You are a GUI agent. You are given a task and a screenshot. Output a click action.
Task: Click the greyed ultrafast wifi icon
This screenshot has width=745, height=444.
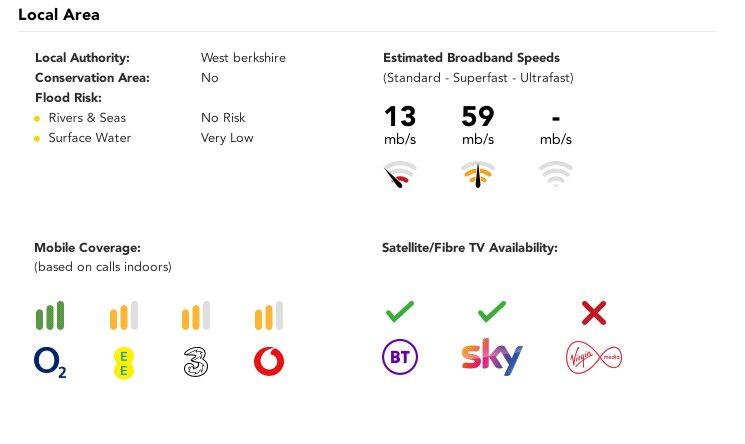(x=556, y=174)
